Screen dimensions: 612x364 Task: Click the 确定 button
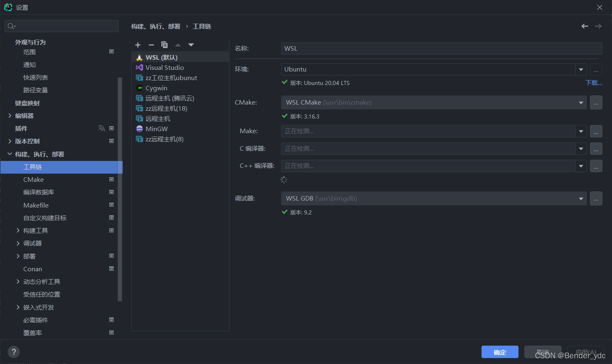coord(500,352)
